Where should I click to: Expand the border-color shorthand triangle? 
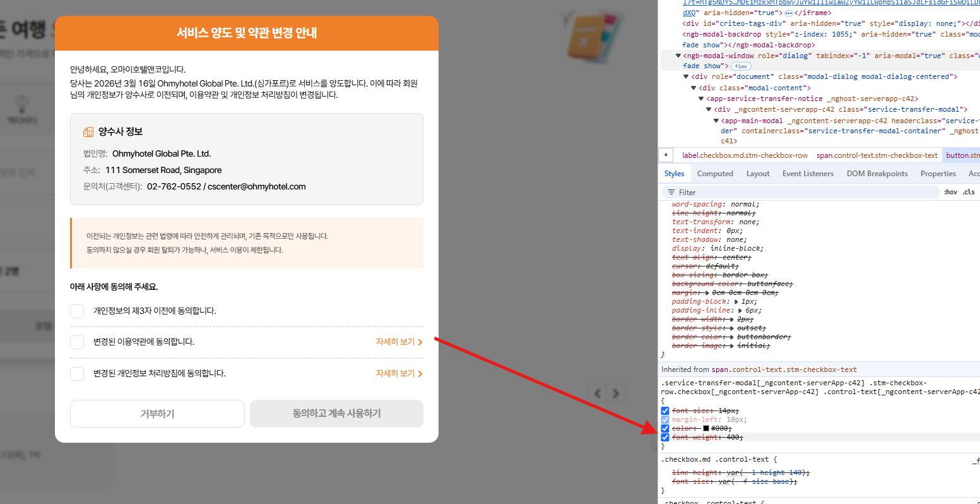point(732,337)
